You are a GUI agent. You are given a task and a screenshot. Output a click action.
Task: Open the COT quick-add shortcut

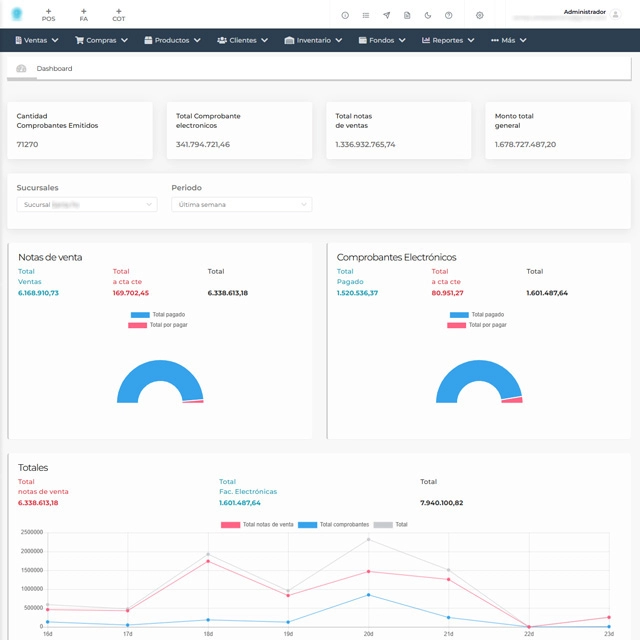click(x=118, y=15)
